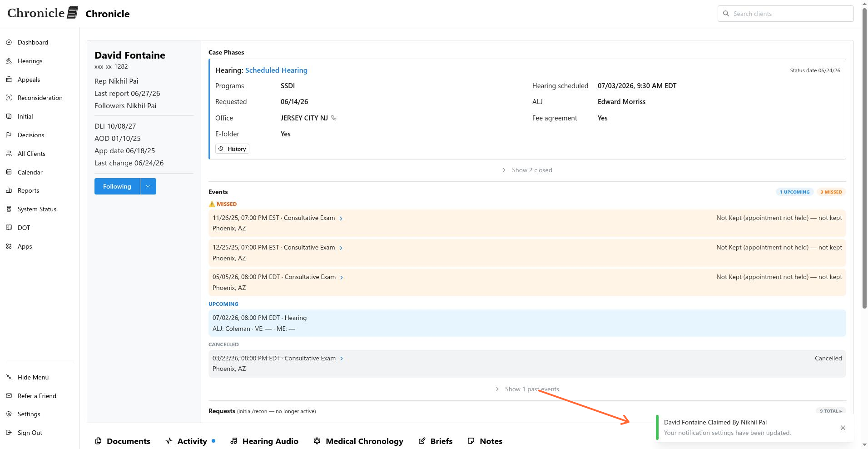This screenshot has width=868, height=449.
Task: Expand the 12/25/25 Consultative Exam chevron
Action: (341, 248)
